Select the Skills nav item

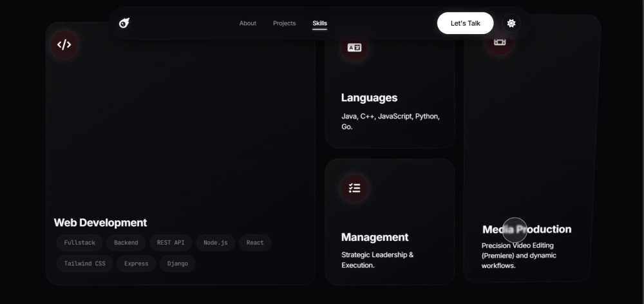(319, 23)
